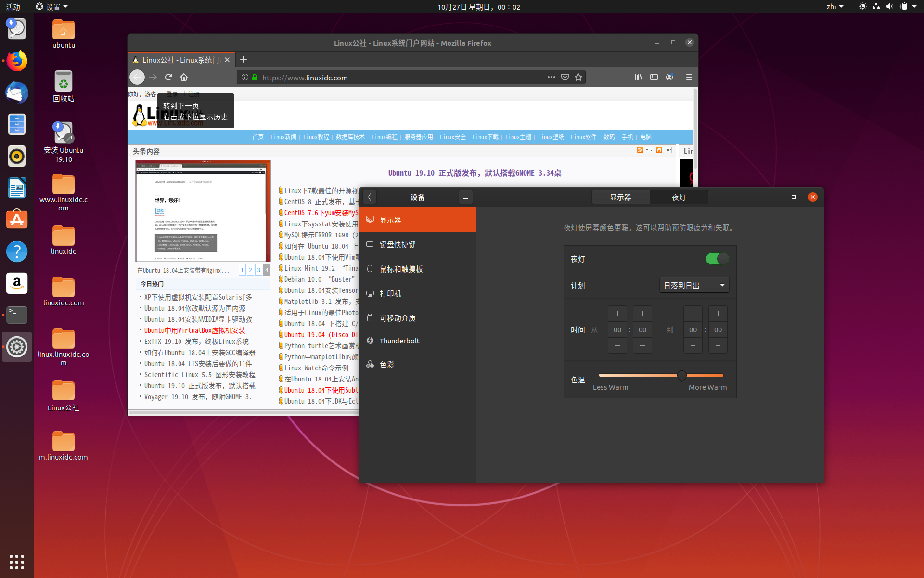Open the Ubuntu 19.10 正式版发布 headline link

point(475,173)
